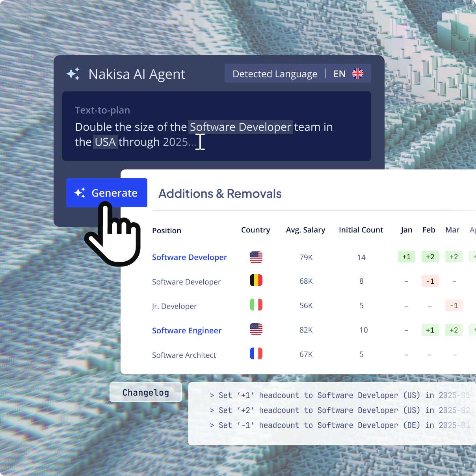476x476 pixels.
Task: Open the Software Developer link in US row
Action: click(x=190, y=257)
